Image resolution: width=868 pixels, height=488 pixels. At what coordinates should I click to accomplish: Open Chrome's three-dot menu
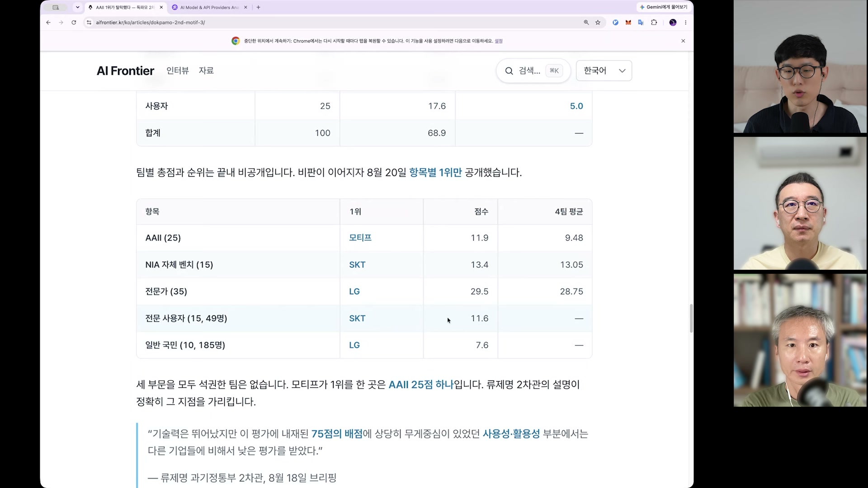coord(685,22)
